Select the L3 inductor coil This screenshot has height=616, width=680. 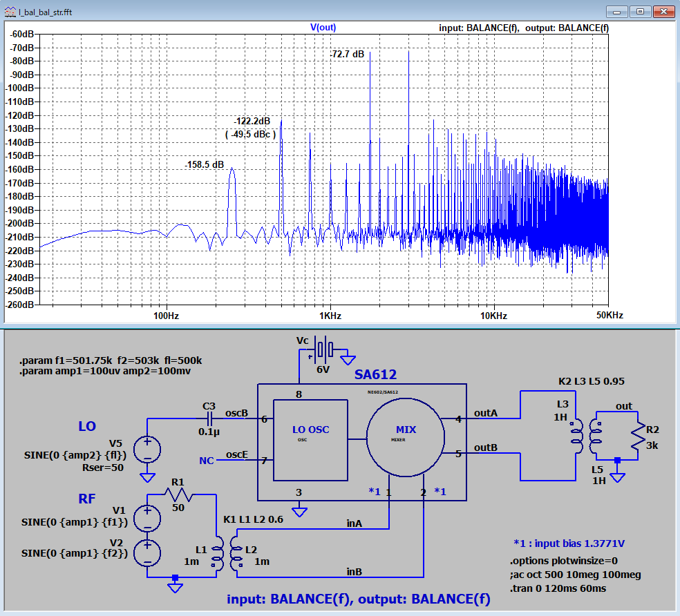coord(577,436)
